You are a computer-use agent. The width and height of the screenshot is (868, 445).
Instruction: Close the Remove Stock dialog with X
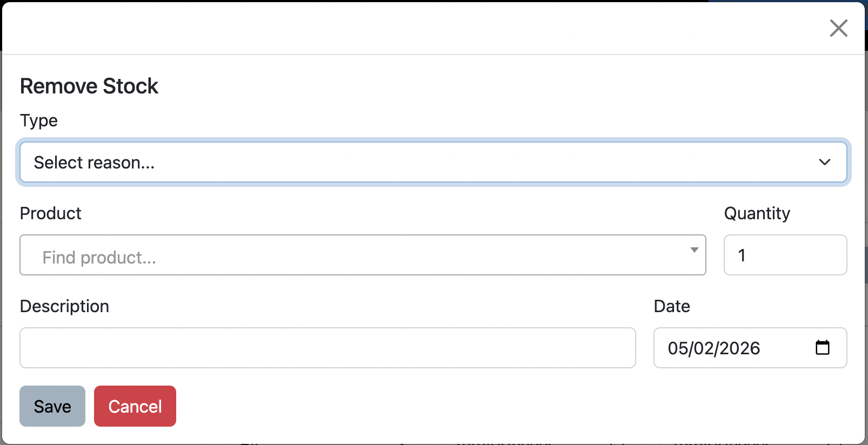(838, 28)
